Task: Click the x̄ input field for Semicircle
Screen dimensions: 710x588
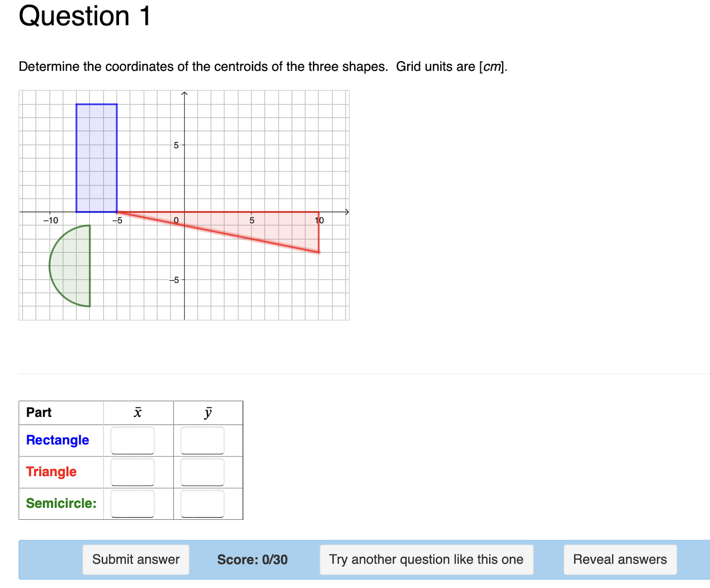Action: click(x=132, y=503)
